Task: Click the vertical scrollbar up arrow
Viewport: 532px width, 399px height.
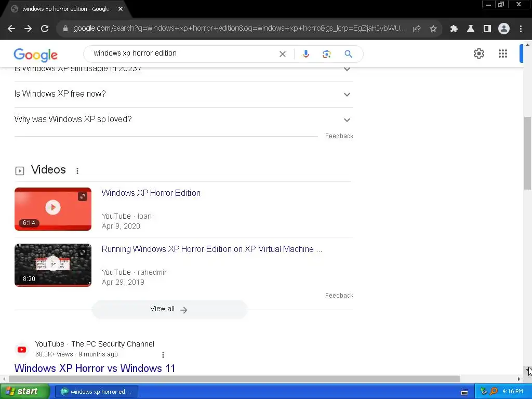Action: [x=527, y=45]
